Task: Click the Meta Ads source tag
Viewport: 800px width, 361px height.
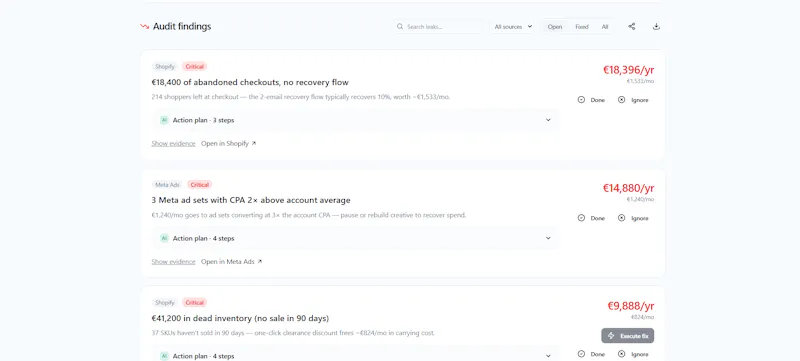Action: coord(167,185)
